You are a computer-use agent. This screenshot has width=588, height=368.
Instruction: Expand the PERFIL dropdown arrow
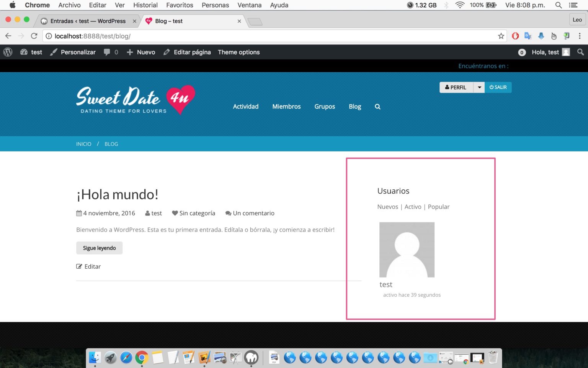pos(479,87)
